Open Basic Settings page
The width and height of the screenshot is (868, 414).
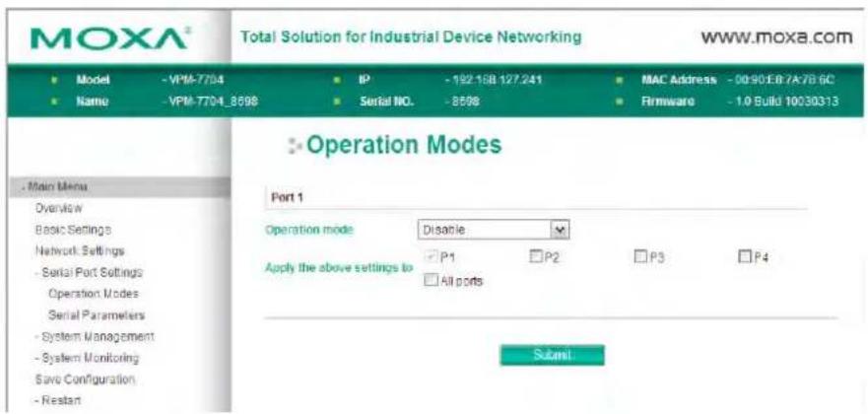pos(73,229)
